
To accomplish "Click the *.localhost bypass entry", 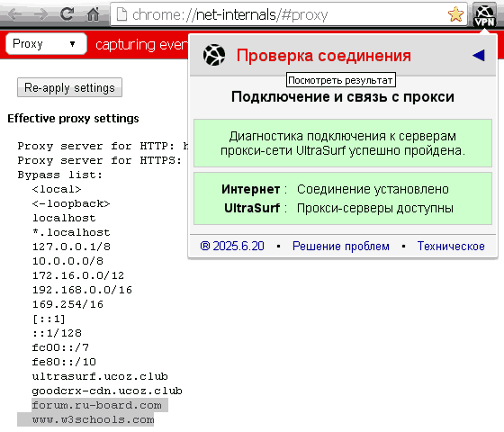I will [x=71, y=232].
